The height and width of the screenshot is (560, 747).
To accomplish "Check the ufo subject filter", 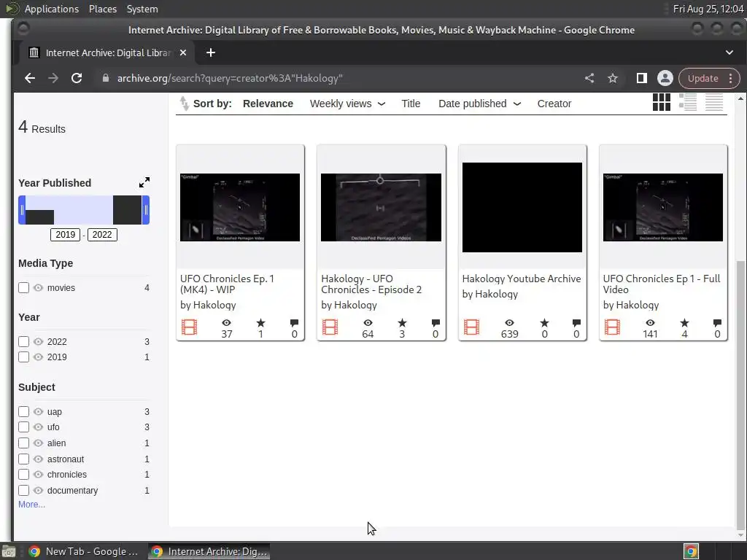I will (23, 427).
